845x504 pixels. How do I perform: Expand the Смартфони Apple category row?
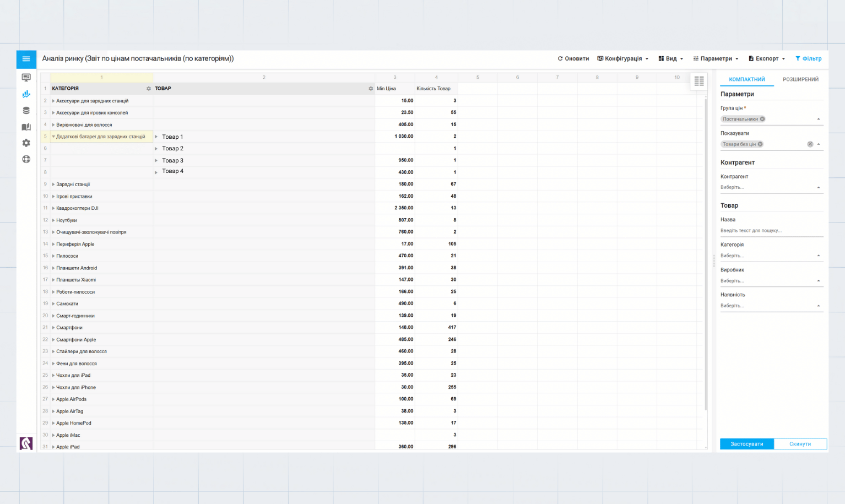point(53,340)
